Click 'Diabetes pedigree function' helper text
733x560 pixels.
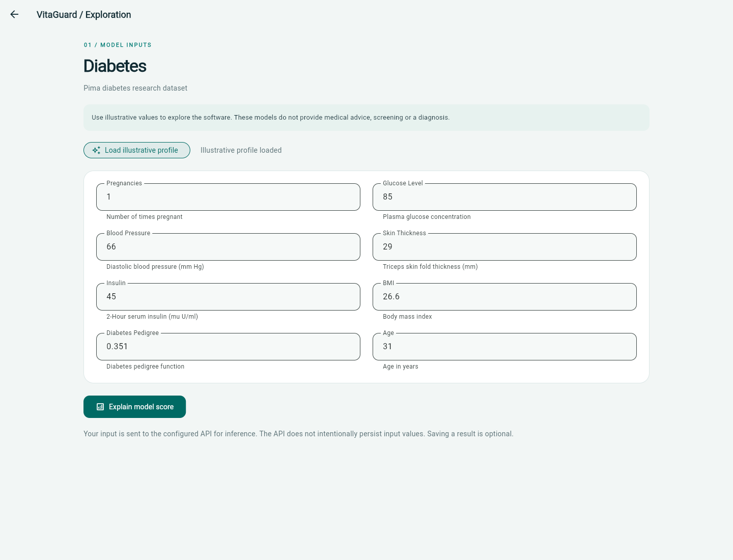[x=146, y=367]
